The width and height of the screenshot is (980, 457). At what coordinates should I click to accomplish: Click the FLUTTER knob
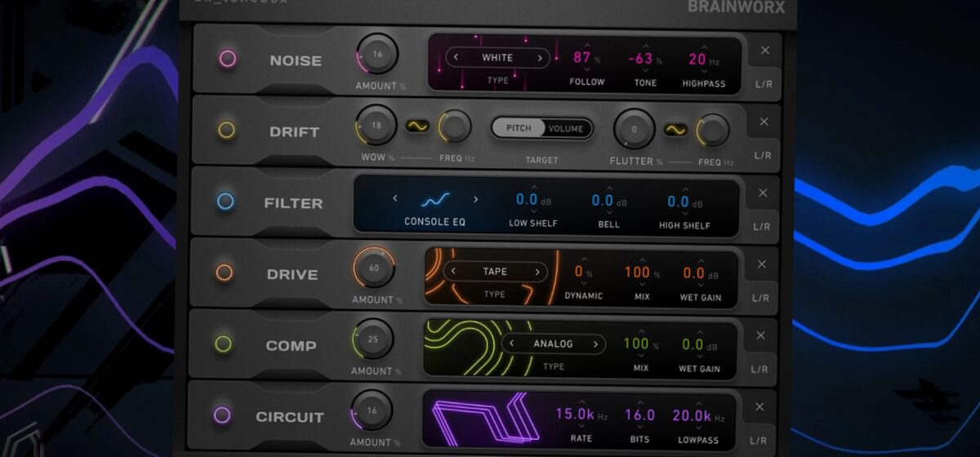click(x=634, y=128)
